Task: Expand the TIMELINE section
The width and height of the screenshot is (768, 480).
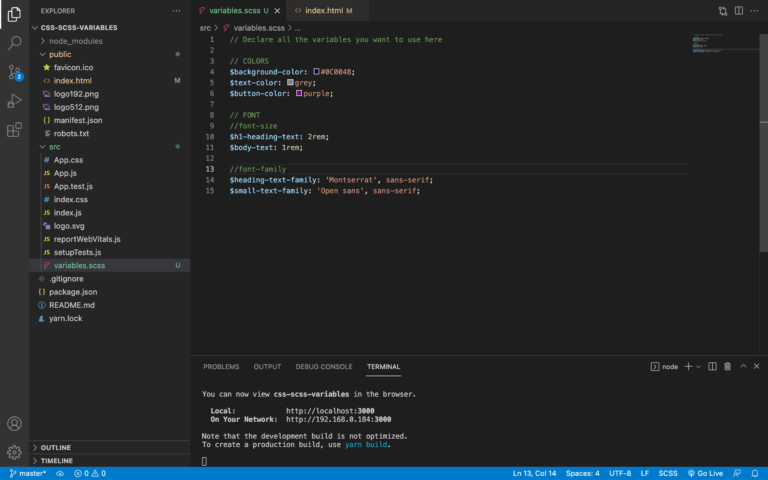Action: (x=56, y=460)
